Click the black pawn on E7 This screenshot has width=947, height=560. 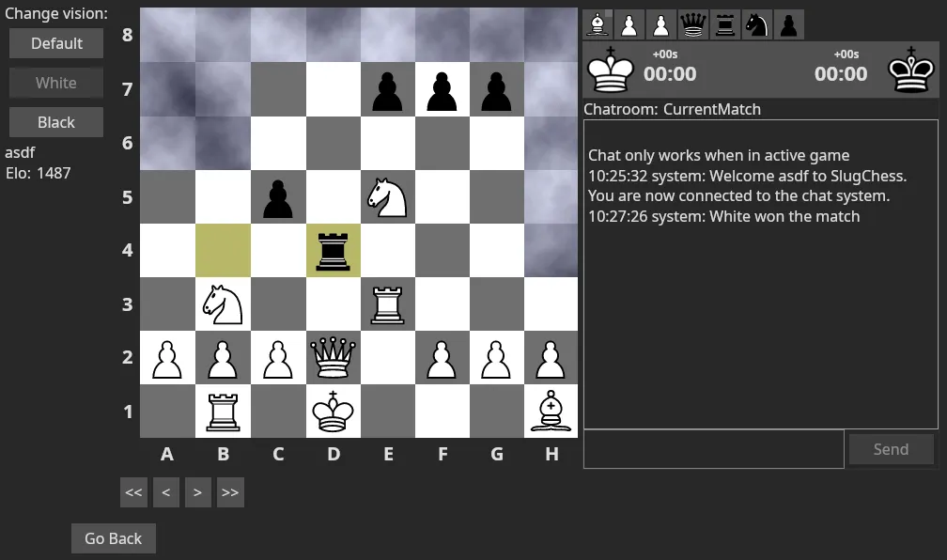(x=387, y=91)
